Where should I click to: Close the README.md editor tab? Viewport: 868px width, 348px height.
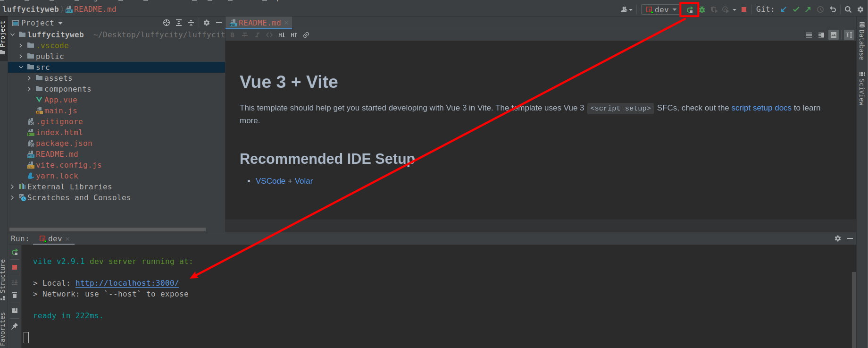286,23
